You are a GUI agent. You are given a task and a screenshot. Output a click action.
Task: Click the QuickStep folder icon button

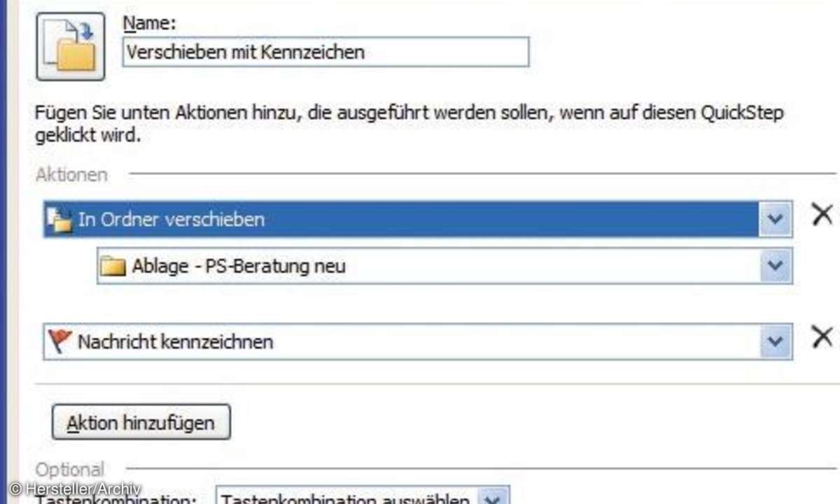[x=71, y=46]
